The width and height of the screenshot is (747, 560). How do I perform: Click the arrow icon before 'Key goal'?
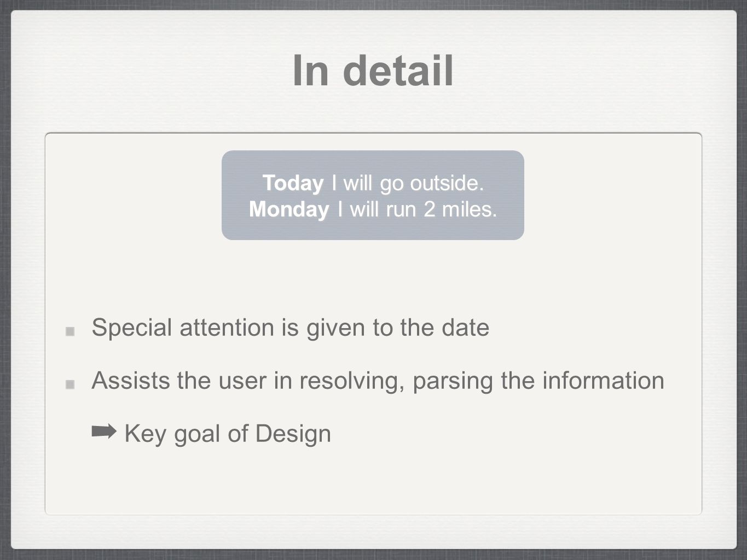pos(104,432)
